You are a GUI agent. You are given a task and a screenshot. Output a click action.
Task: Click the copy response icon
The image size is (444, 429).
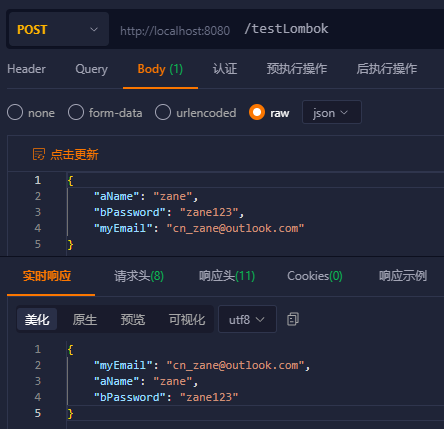[x=293, y=319]
